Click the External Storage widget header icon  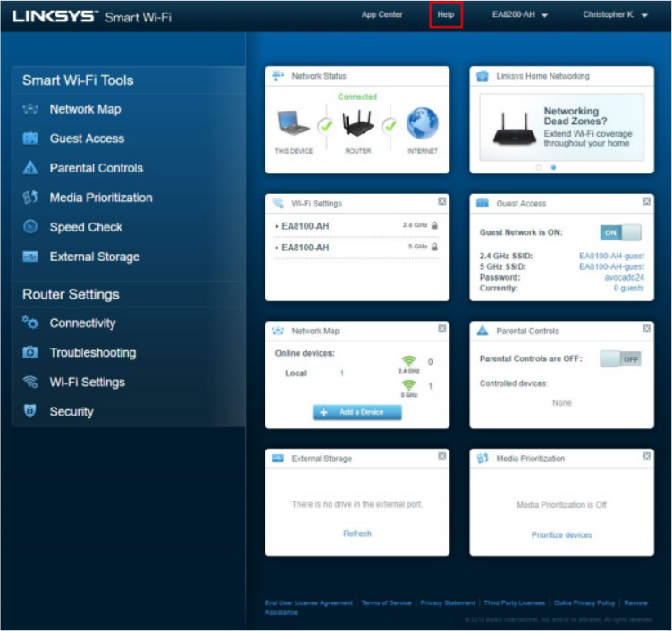pos(278,459)
